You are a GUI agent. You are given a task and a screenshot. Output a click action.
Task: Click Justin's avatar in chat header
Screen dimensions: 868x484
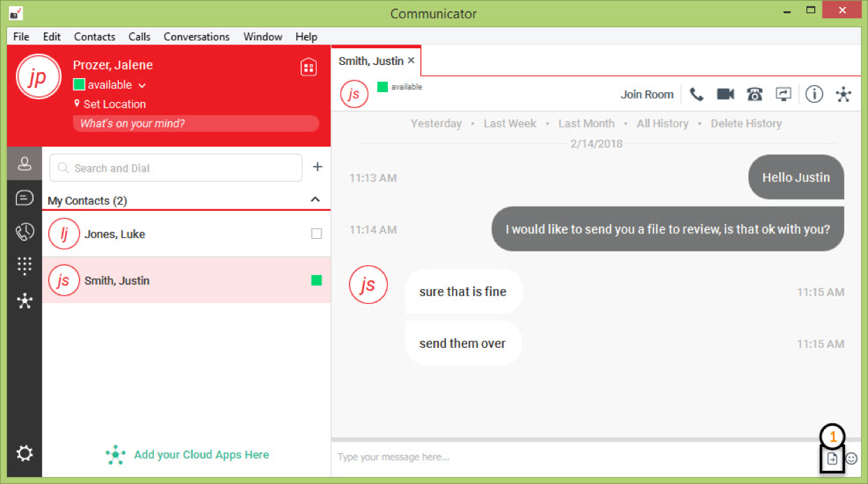354,94
